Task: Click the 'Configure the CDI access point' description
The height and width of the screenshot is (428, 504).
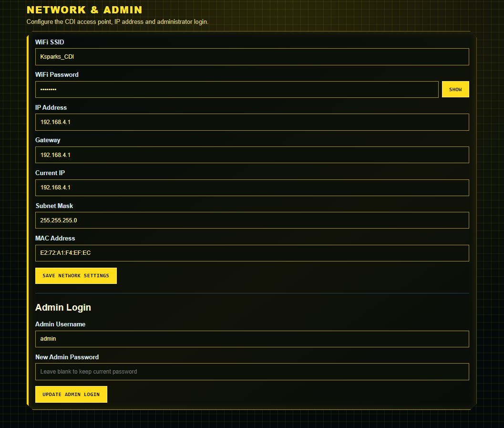Action: click(117, 22)
